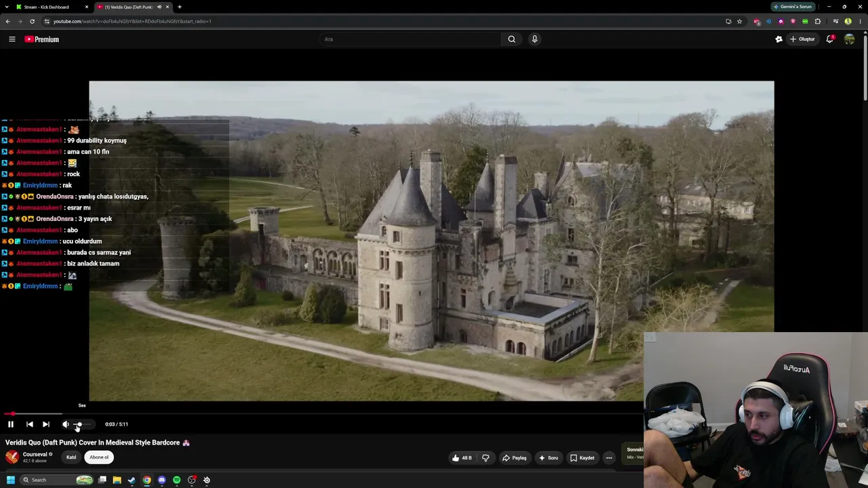Viewport: 868px width, 488px height.
Task: Click the Ara search input field
Action: (410, 39)
